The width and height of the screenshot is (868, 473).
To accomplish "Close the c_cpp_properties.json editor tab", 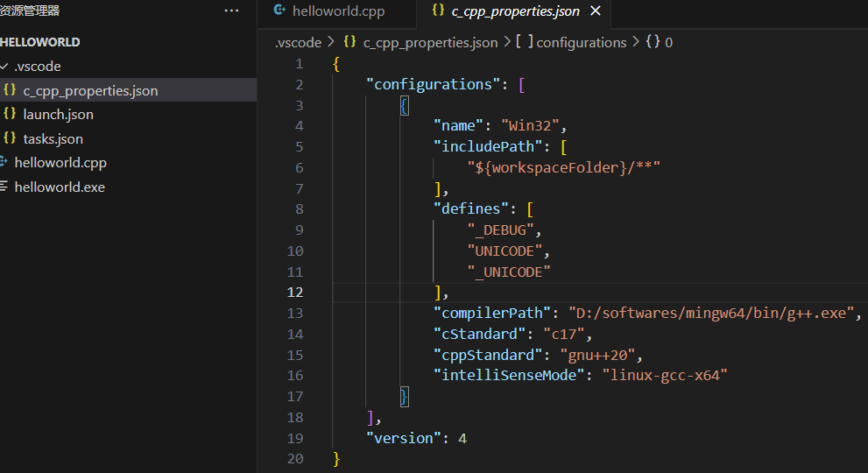I will click(596, 11).
